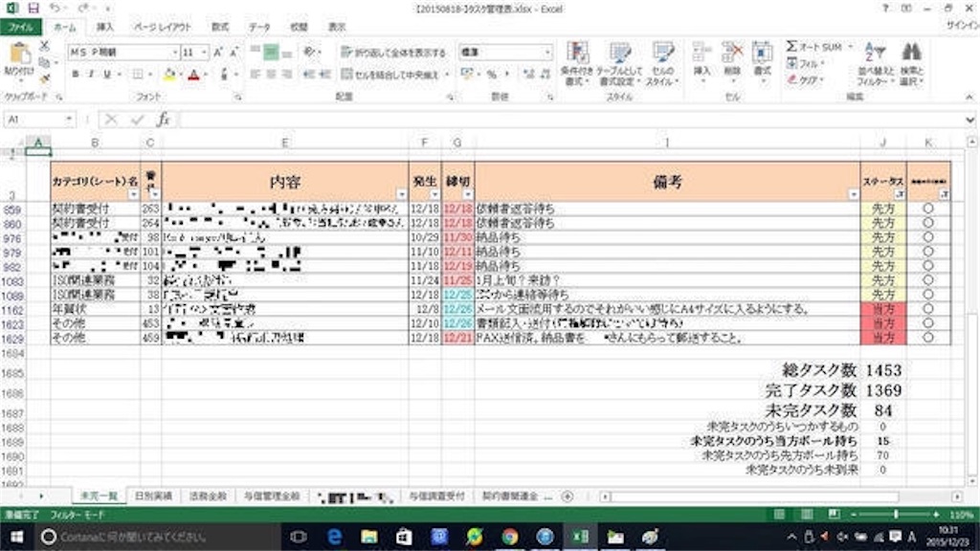Click the Decrease Decimal icon
Viewport: 980px width, 551px height.
[545, 75]
